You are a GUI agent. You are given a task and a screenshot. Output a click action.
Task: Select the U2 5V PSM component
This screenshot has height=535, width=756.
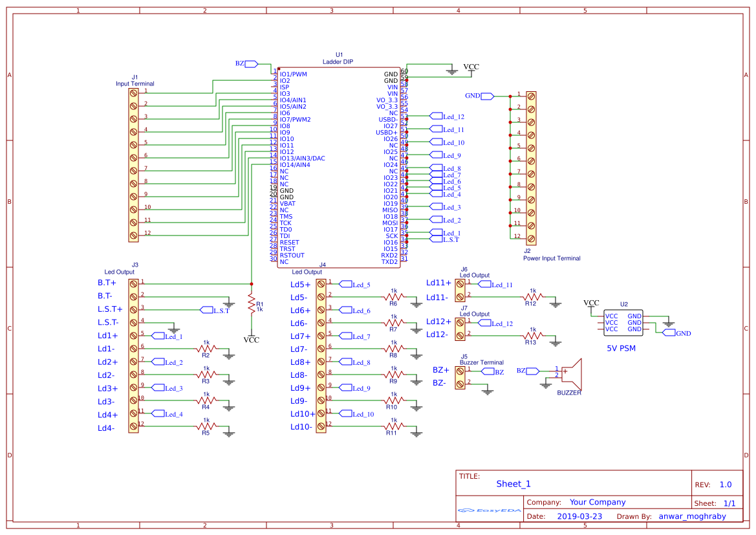(623, 323)
